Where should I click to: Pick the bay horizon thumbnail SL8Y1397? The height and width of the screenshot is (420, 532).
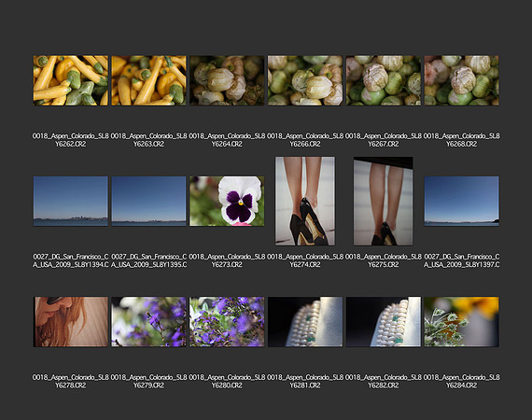click(x=461, y=202)
